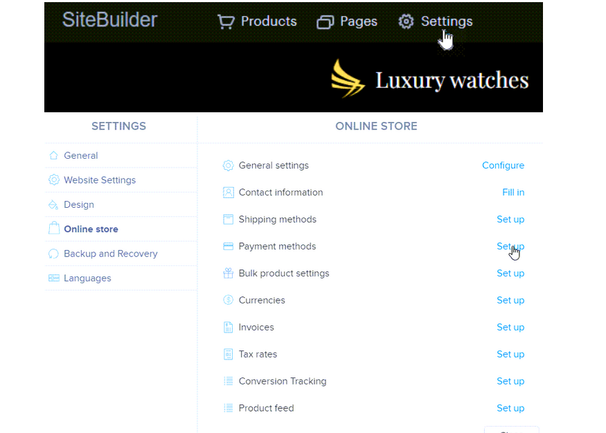Click Set up for Conversion Tracking
The height and width of the screenshot is (433, 606).
pos(510,382)
